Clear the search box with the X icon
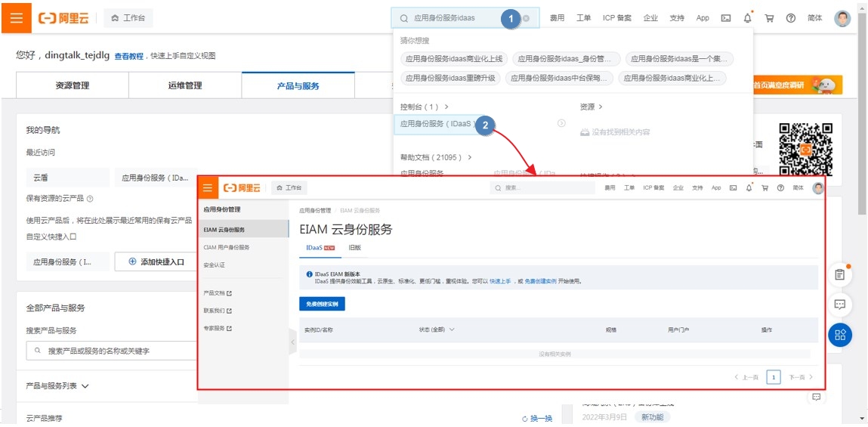 point(526,18)
